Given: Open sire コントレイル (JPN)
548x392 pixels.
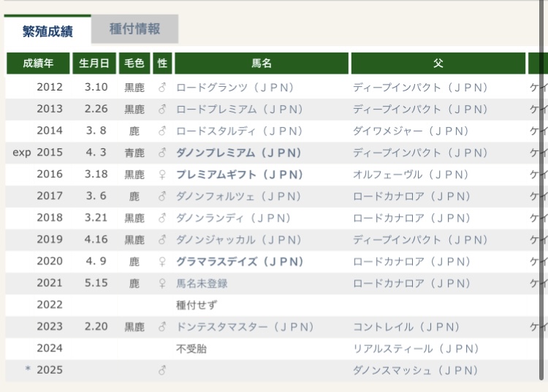Looking at the screenshot, I should click(406, 327).
